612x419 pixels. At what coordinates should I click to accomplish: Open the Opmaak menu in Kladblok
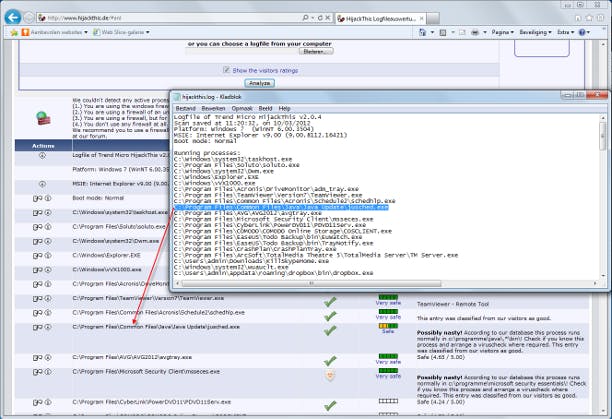click(x=242, y=108)
